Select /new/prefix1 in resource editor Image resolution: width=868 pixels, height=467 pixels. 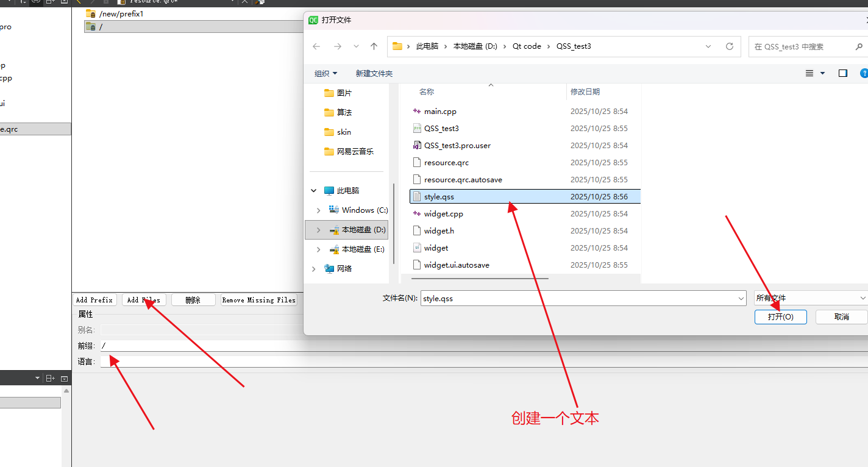tap(121, 13)
